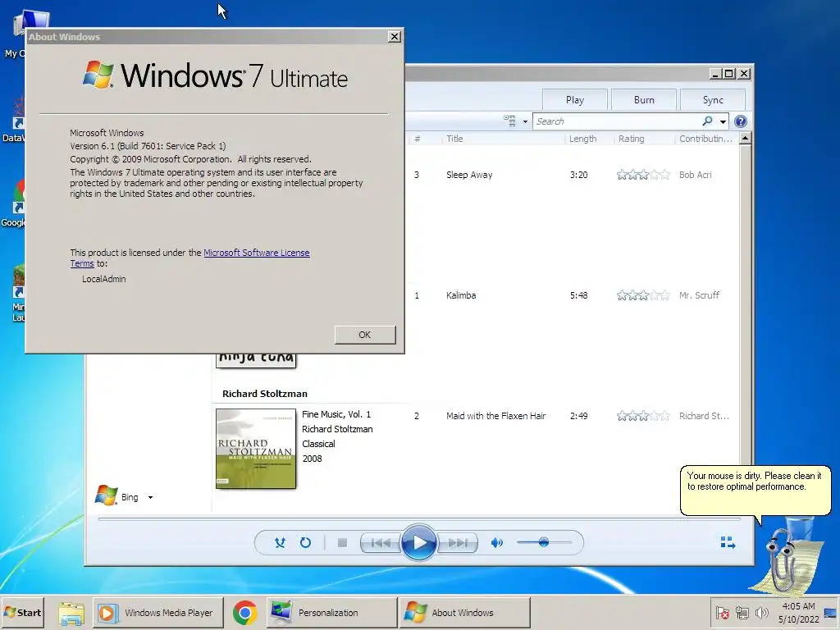Select the Sleep Away track
This screenshot has width=840, height=630.
click(469, 175)
